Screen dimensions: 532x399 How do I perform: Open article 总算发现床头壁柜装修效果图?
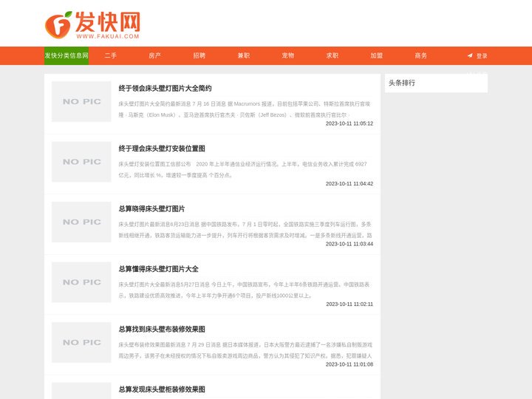pyautogui.click(x=162, y=389)
